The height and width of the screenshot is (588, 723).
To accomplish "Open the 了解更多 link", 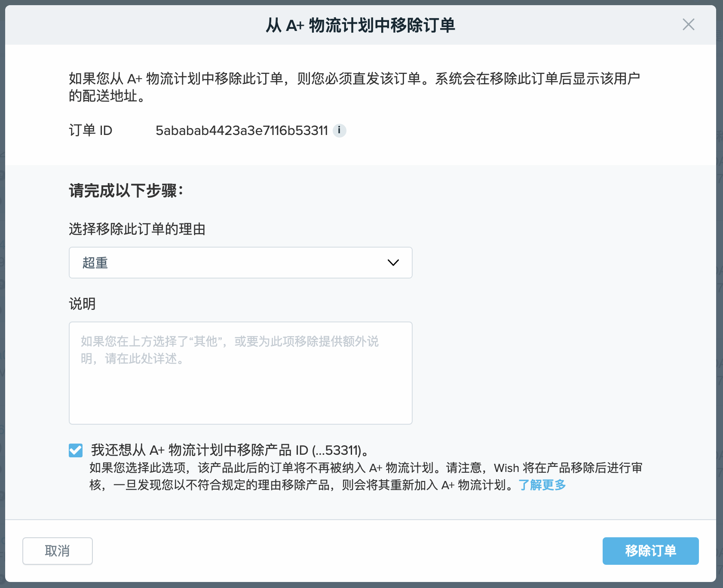I will coord(542,485).
